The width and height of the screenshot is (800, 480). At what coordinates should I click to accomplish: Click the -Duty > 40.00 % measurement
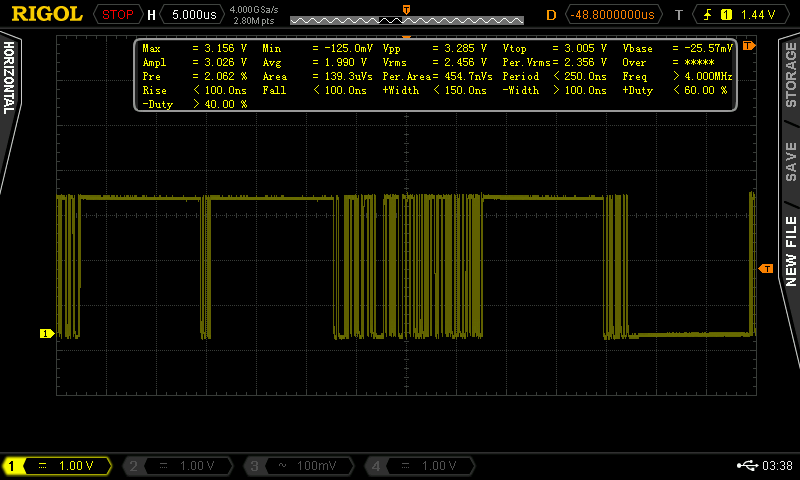[x=195, y=104]
